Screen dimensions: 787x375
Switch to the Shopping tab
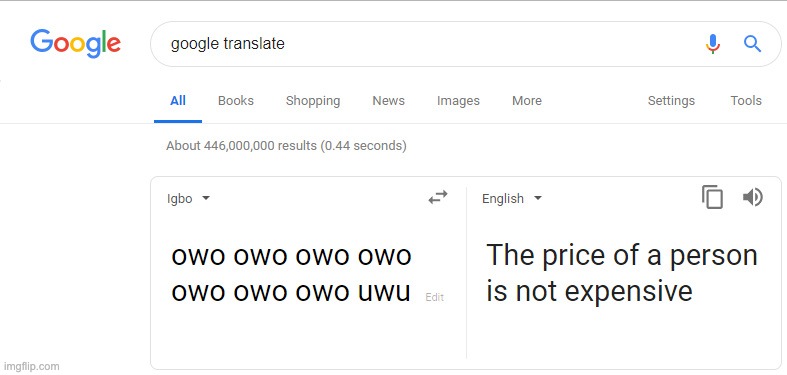click(313, 101)
